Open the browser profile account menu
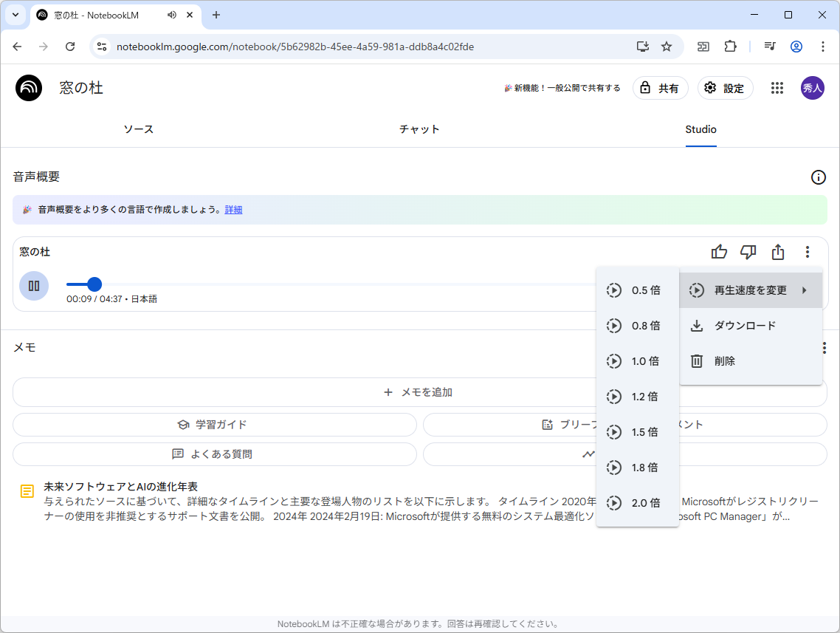The height and width of the screenshot is (633, 840). (796, 46)
